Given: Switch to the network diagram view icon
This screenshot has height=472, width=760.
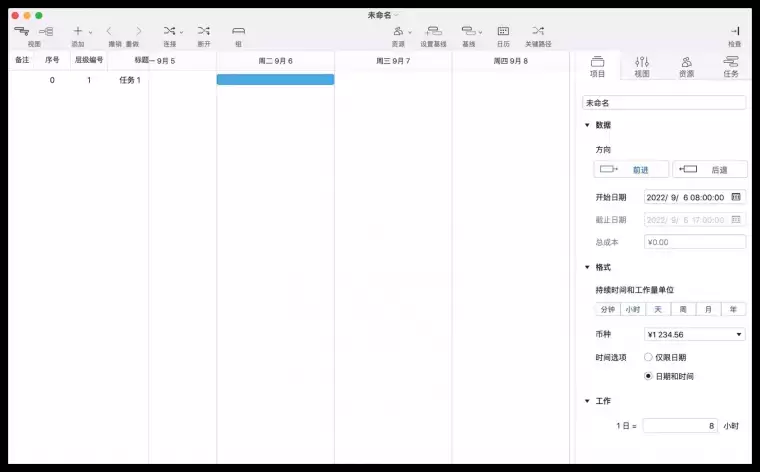Looking at the screenshot, I should [46, 31].
